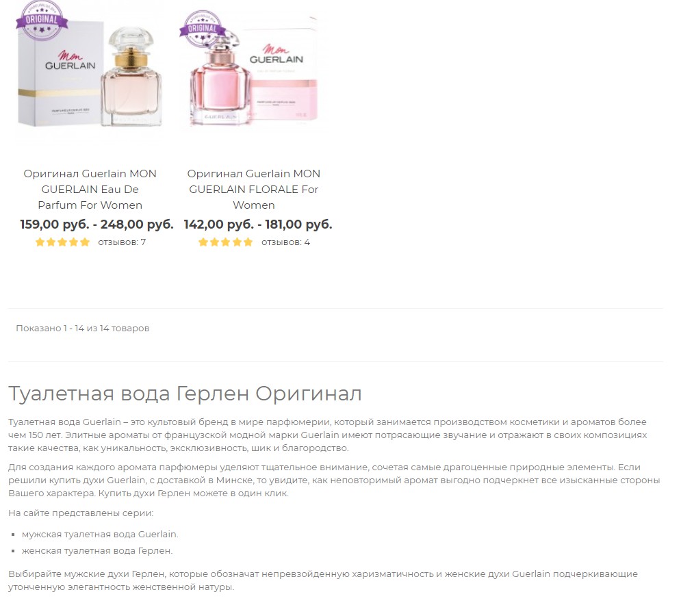This screenshot has width=681, height=616.
Task: Click the price 159,00 руб. - 248,00 руб.
Action: 97,224
